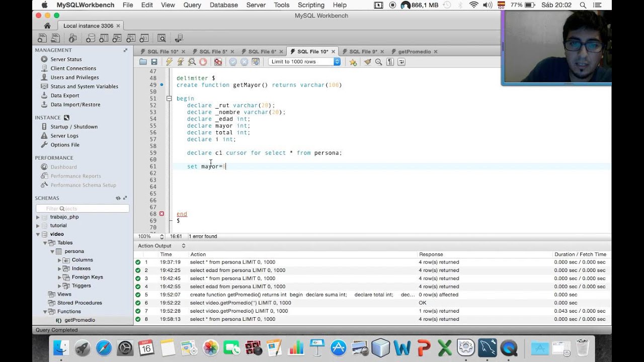This screenshot has width=644, height=362.
Task: Open Options File
Action: tap(65, 145)
